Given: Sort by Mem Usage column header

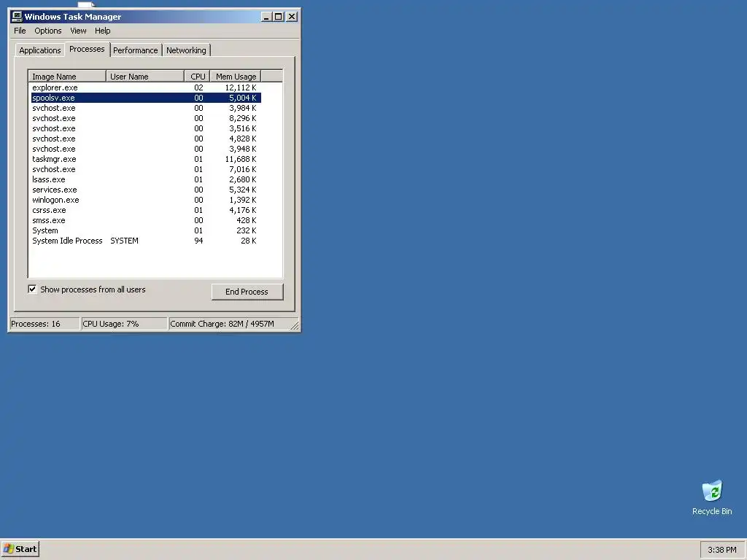Looking at the screenshot, I should [236, 76].
